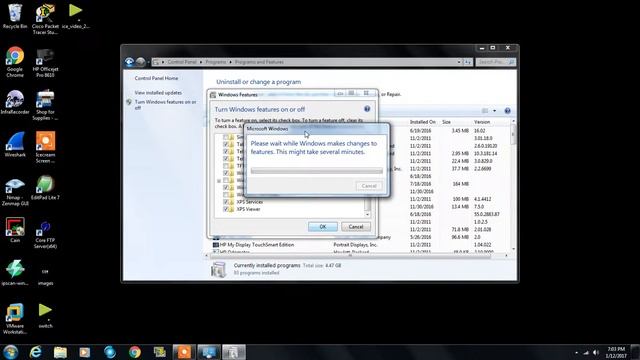The height and width of the screenshot is (360, 640).
Task: Switch to Icecream recorder taskbar button
Action: click(x=184, y=352)
